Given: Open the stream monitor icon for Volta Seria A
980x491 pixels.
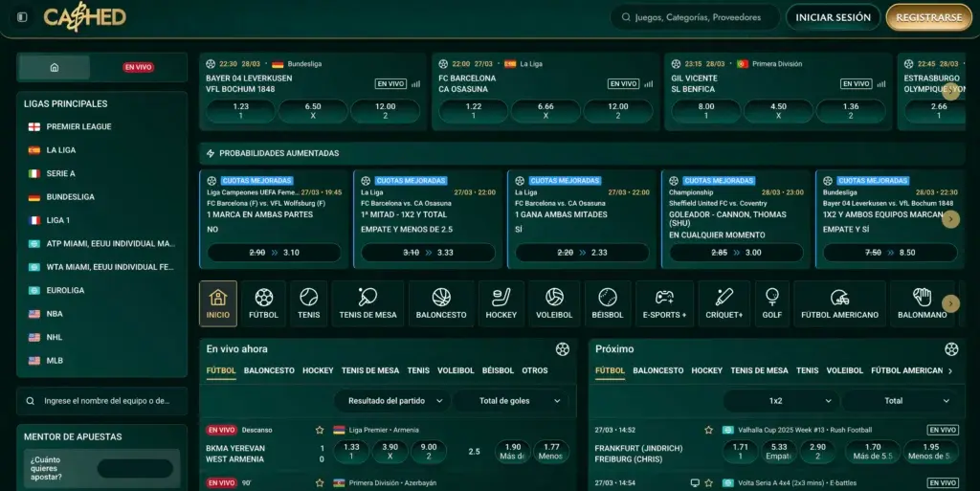Looking at the screenshot, I should click(695, 483).
